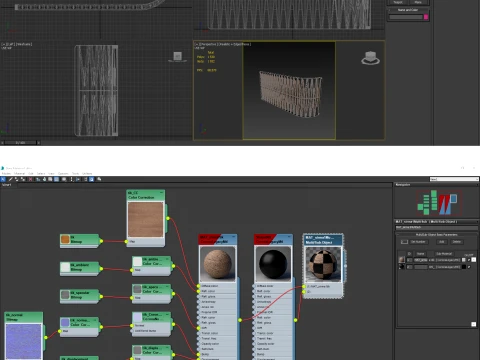Open the view list dropdown at top right
This screenshot has width=480, height=360.
point(454,179)
